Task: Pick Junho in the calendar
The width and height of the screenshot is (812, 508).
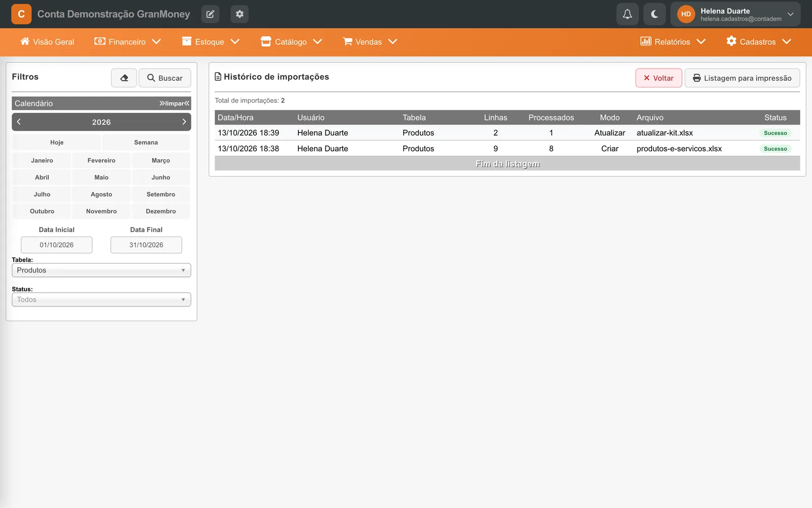Action: 161,177
